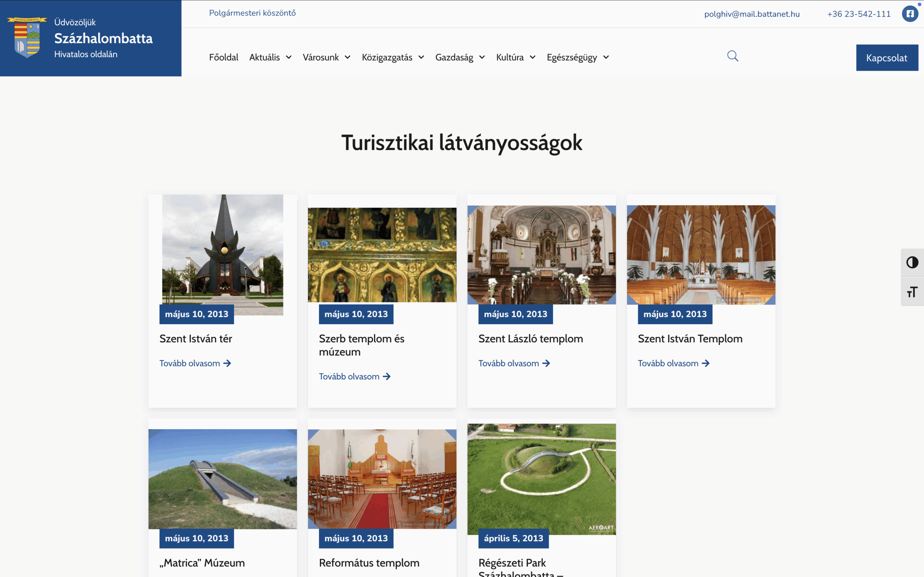Screen dimensions: 924x577
Task: Open Szent István Templom thumbnail image
Action: coord(701,255)
